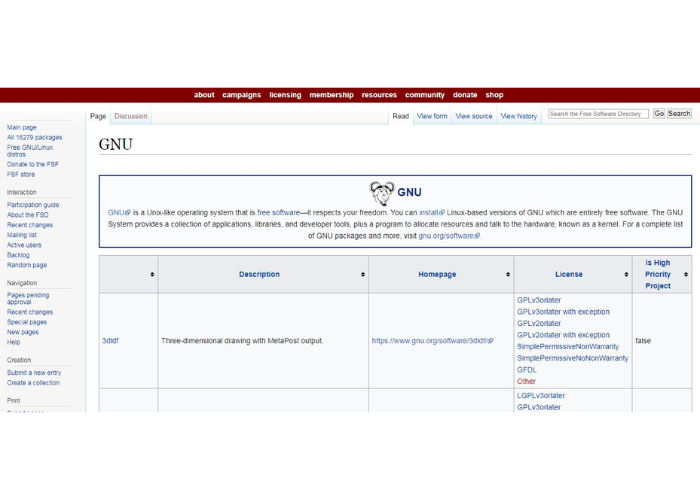
Task: Open the resources menu item
Action: pyautogui.click(x=379, y=95)
